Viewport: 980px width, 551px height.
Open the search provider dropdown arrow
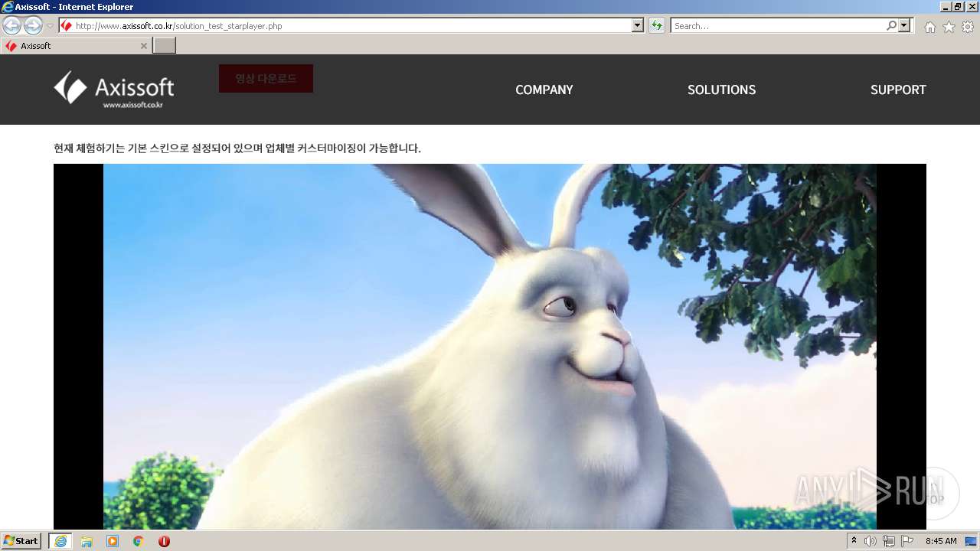pos(905,26)
